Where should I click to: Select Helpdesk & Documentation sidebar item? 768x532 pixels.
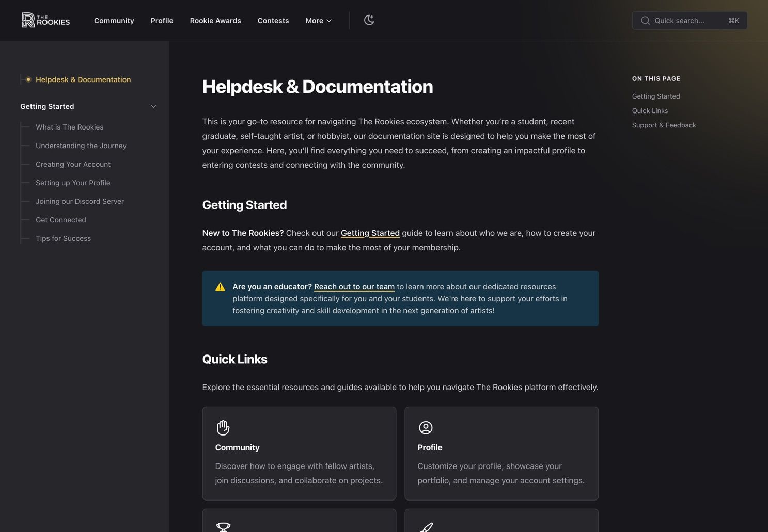click(83, 79)
